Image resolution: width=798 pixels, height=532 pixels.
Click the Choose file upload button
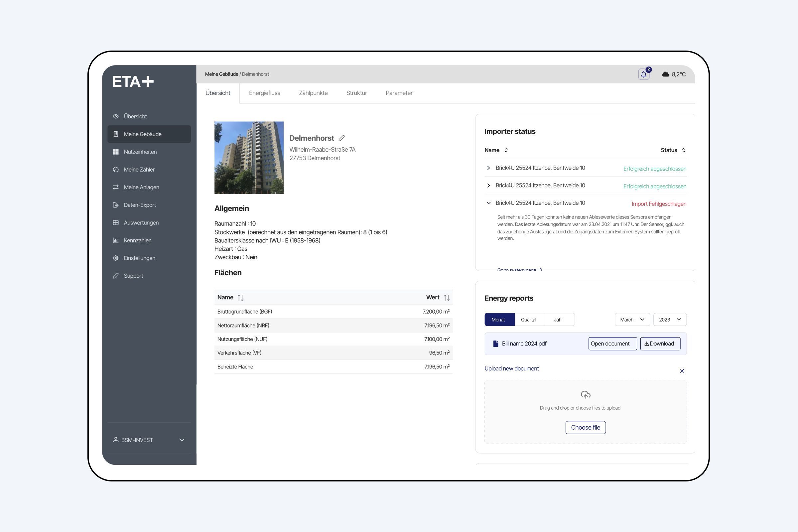[586, 427]
